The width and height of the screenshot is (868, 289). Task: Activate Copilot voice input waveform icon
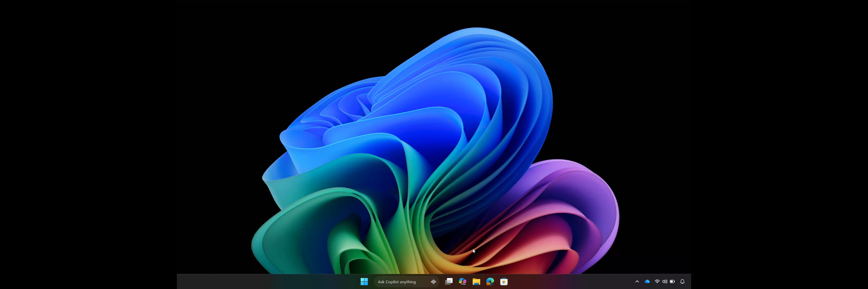point(433,282)
